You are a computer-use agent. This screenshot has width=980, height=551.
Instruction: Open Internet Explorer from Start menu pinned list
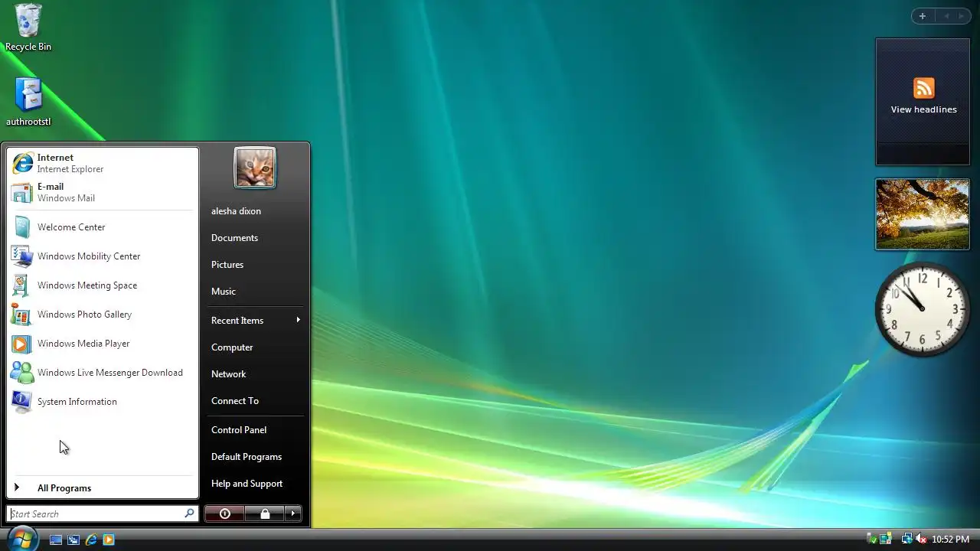click(x=103, y=163)
